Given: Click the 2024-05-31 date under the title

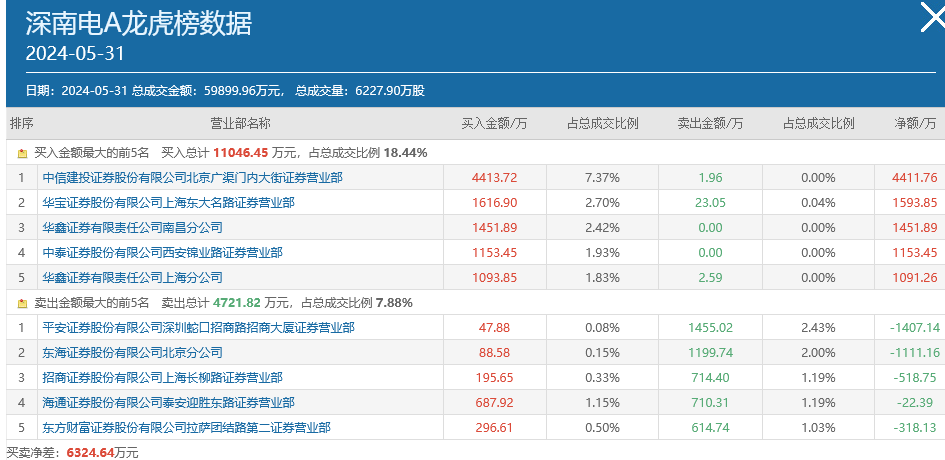Looking at the screenshot, I should (x=74, y=54).
